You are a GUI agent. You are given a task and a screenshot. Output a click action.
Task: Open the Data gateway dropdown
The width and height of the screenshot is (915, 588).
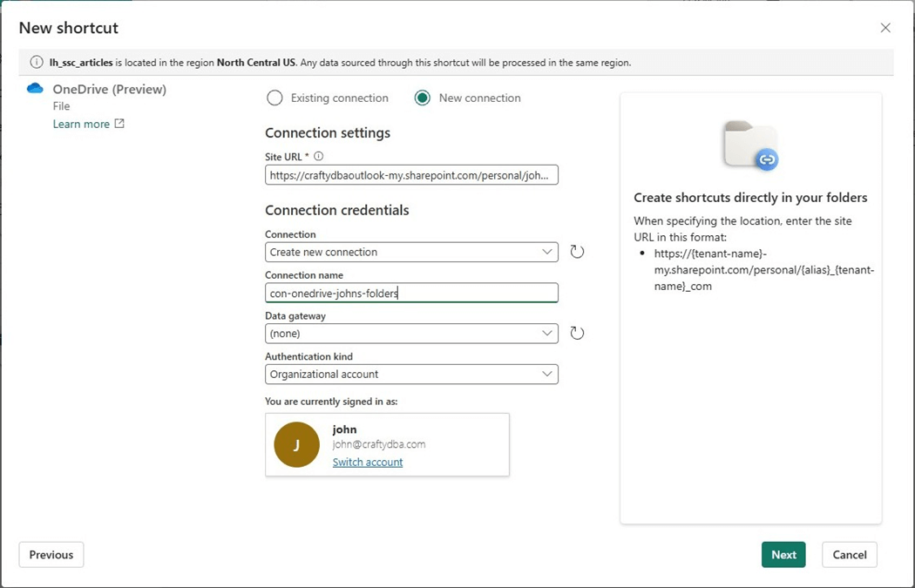pos(411,333)
